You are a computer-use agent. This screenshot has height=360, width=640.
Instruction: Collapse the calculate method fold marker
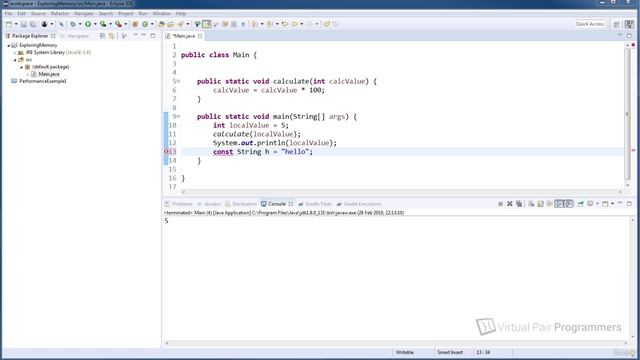tap(178, 81)
